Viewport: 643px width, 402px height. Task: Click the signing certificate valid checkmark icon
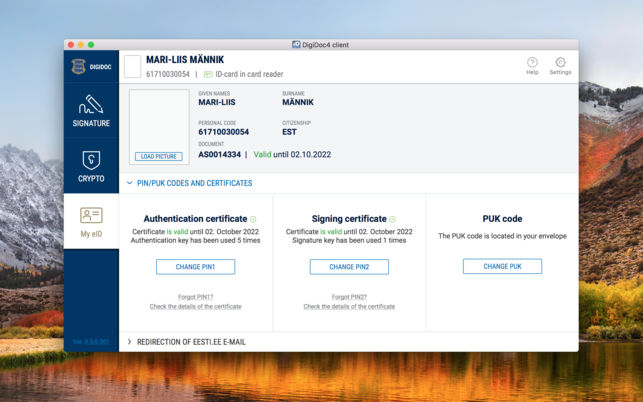point(392,219)
